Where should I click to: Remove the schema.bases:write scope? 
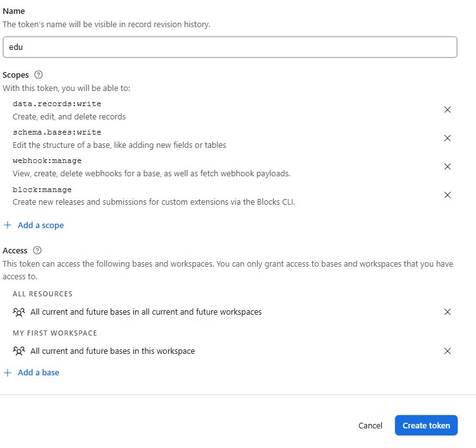447,138
